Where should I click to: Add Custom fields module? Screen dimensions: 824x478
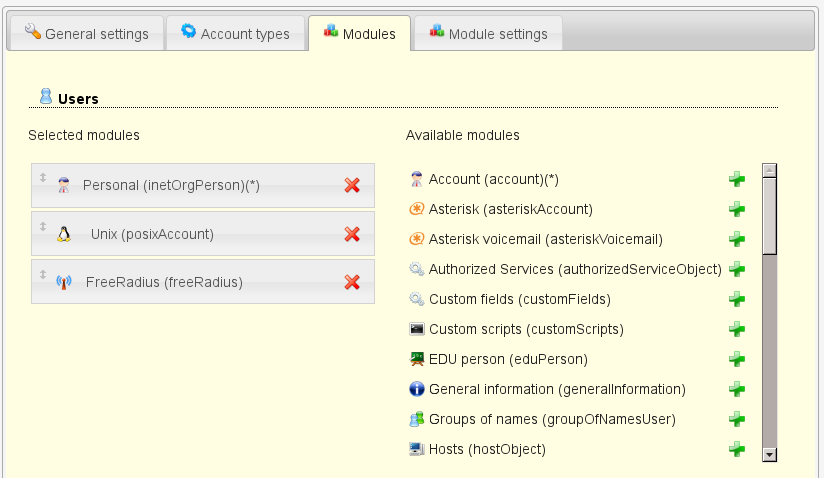click(737, 299)
